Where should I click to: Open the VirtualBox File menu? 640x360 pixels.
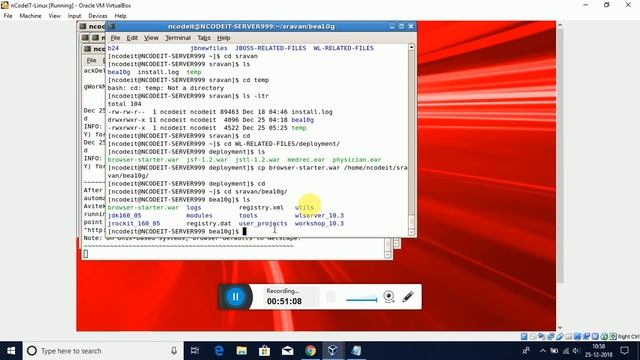8,16
